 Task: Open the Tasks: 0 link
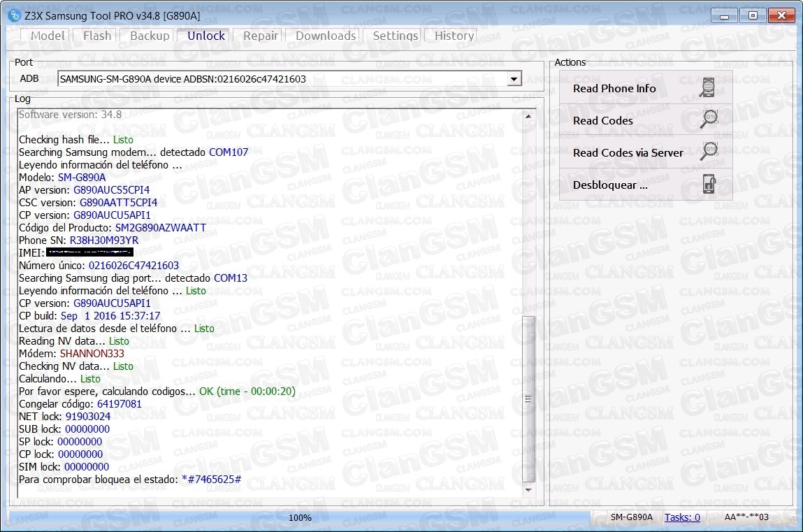pos(682,517)
